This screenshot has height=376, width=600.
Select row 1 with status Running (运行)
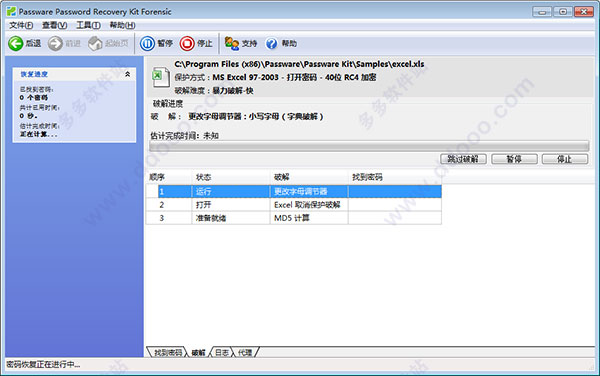[x=294, y=191]
